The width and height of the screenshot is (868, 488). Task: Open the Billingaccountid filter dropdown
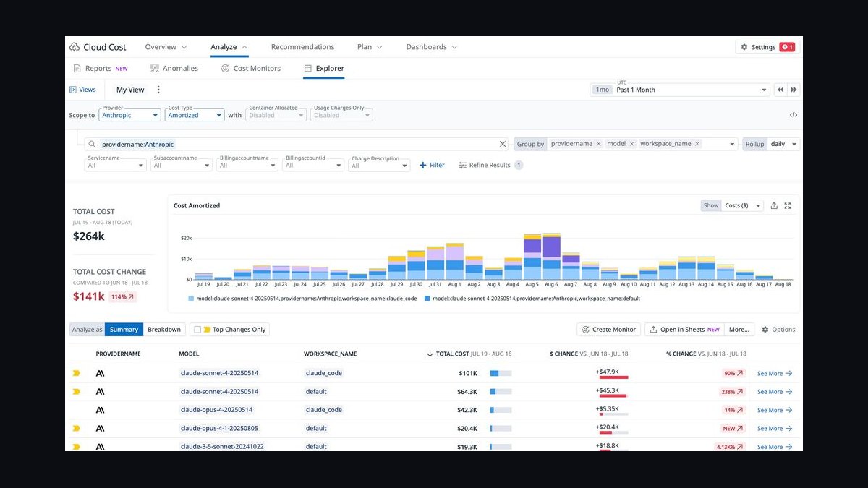[313, 165]
